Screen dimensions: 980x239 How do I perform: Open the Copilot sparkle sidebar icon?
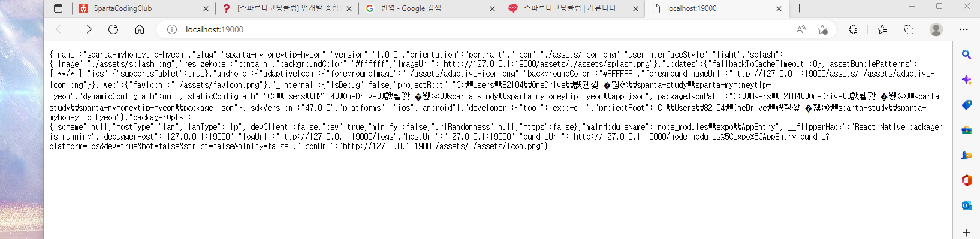(966, 80)
